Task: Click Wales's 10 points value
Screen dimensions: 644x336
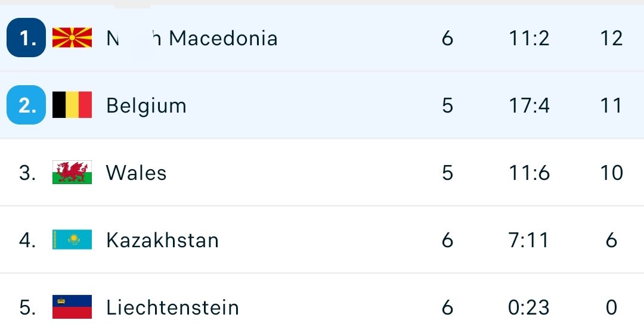Action: (612, 173)
